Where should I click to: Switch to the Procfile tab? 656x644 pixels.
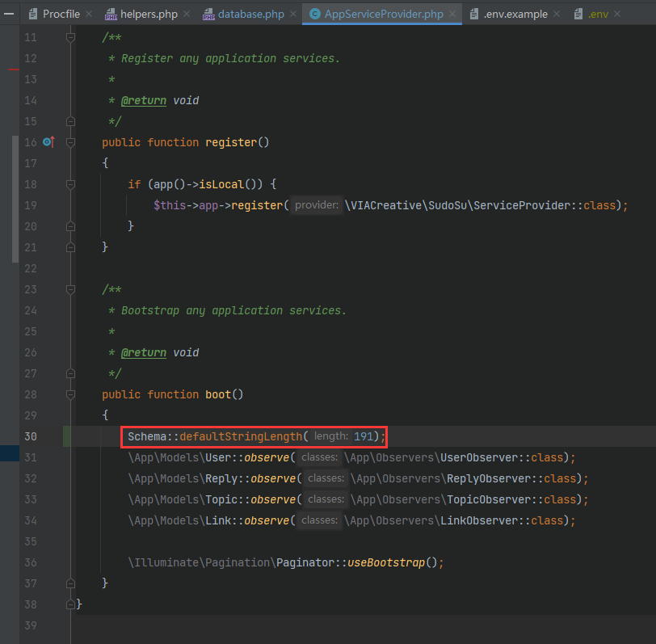[x=61, y=15]
